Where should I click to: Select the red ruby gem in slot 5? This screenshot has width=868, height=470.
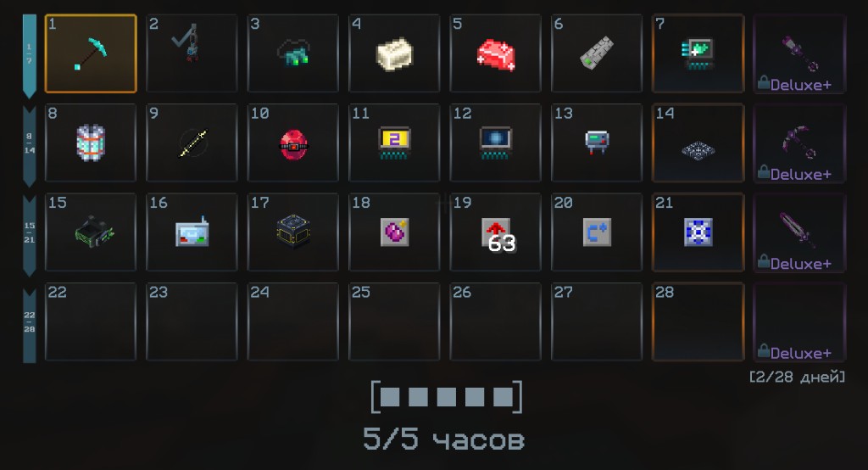pyautogui.click(x=495, y=53)
